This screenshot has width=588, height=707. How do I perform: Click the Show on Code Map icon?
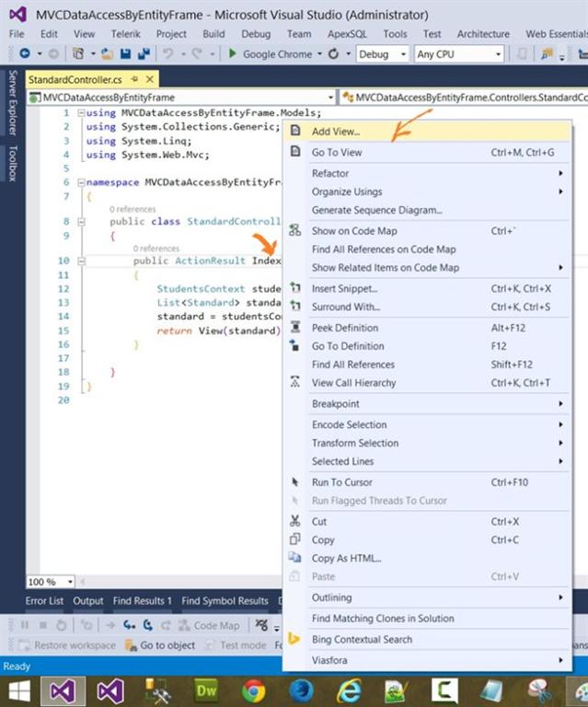click(x=295, y=230)
